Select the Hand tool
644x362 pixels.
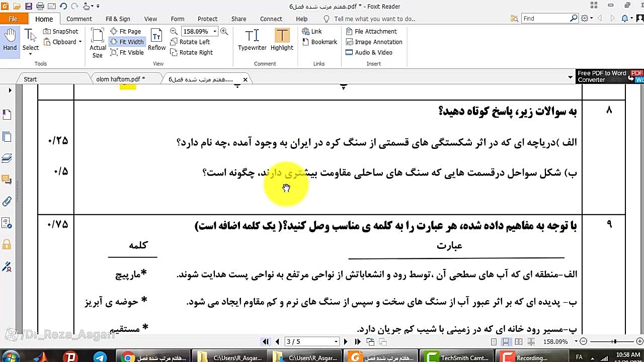10,40
